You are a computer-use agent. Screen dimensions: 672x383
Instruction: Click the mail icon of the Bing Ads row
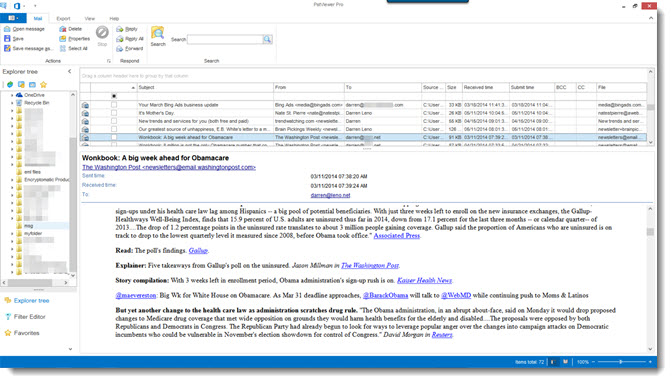coord(85,105)
